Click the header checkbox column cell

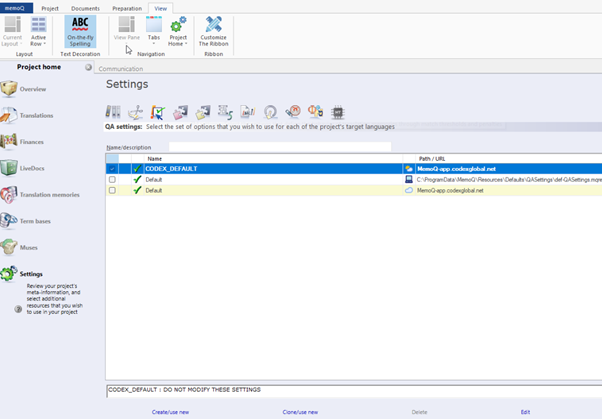click(112, 158)
